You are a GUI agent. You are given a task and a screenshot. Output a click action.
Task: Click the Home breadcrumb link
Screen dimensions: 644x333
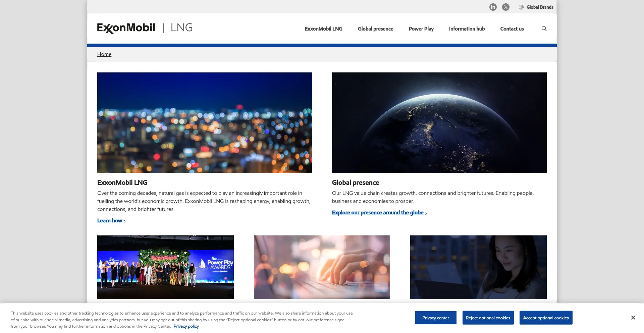(104, 54)
